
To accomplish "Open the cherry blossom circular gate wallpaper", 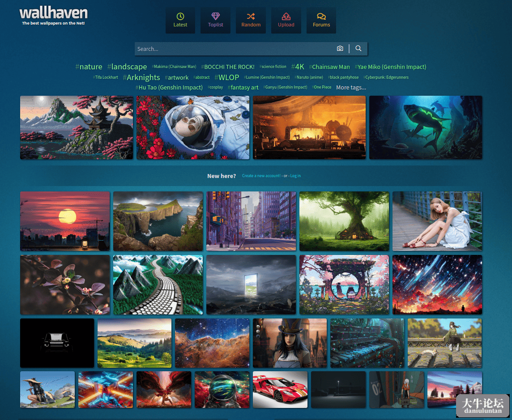I will [344, 285].
